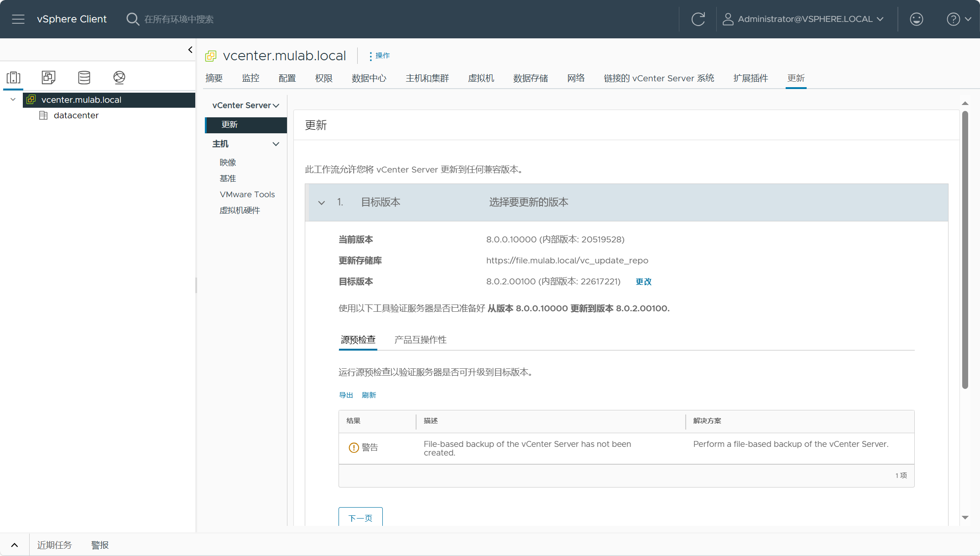Collapse the vCenter Server sidebar section
The width and height of the screenshot is (980, 556).
[x=276, y=106]
